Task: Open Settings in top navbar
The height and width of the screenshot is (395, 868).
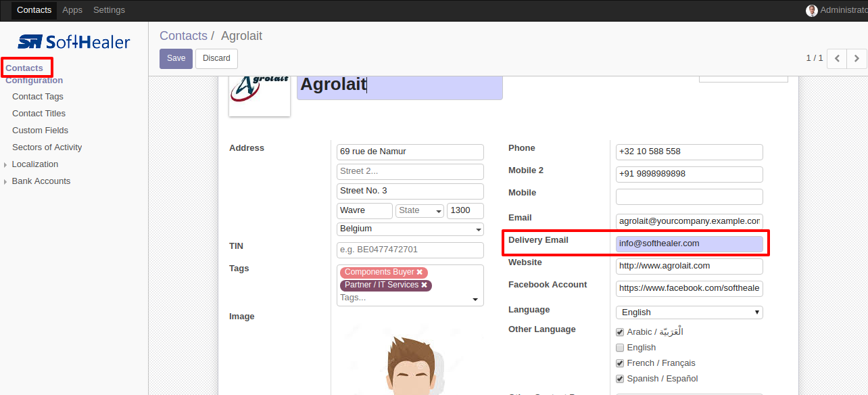Action: point(109,10)
